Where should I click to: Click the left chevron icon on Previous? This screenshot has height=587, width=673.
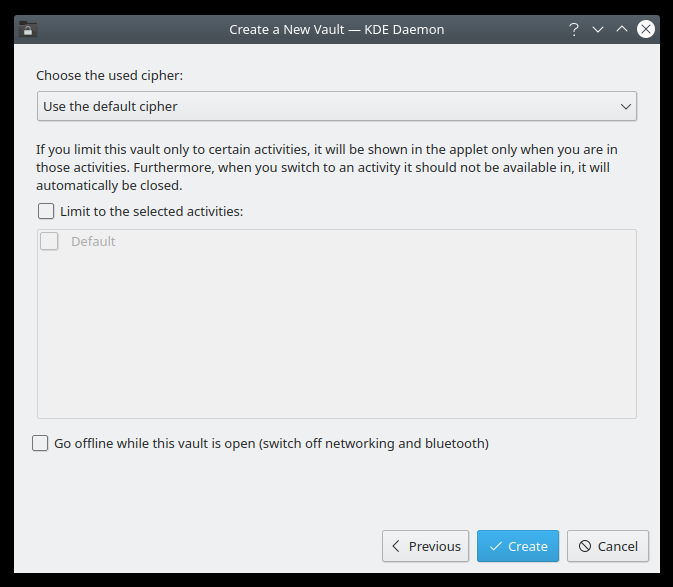pyautogui.click(x=396, y=546)
